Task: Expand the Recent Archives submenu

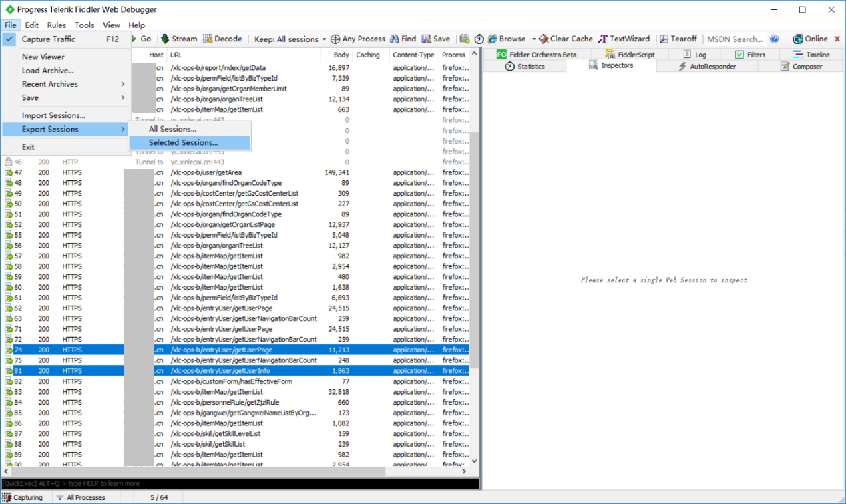Action: [66, 84]
